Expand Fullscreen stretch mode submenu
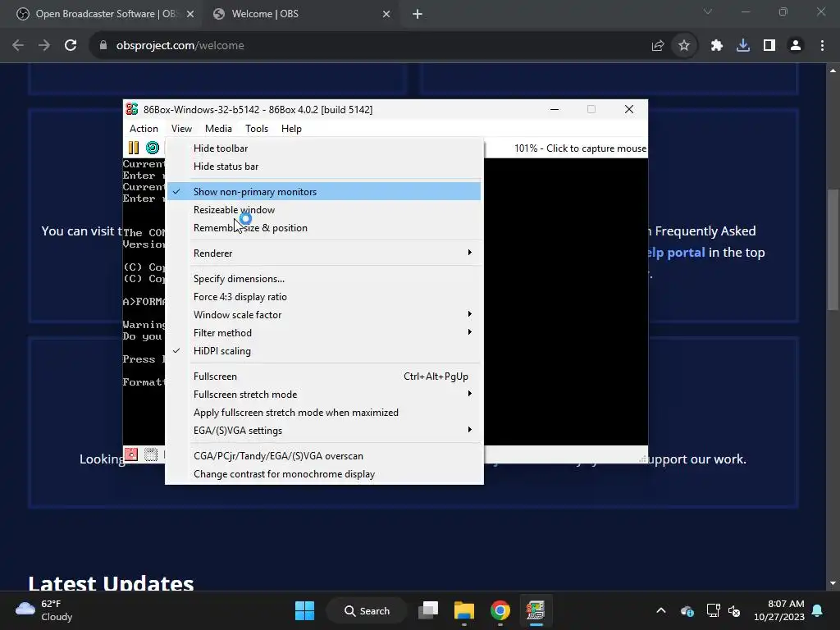 point(324,395)
